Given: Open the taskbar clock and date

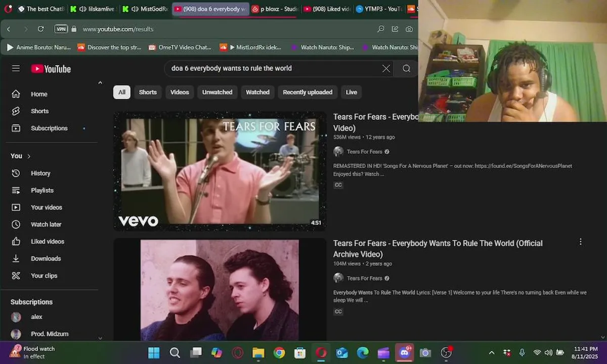Looking at the screenshot, I should coord(586,352).
